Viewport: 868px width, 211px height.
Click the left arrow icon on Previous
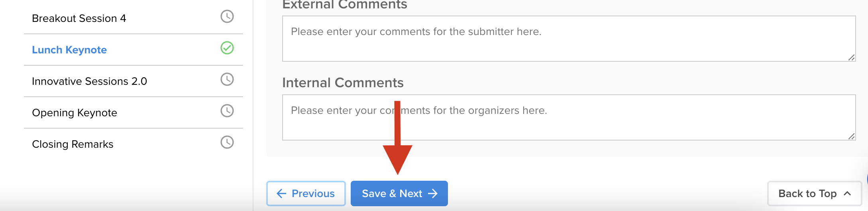(x=281, y=194)
